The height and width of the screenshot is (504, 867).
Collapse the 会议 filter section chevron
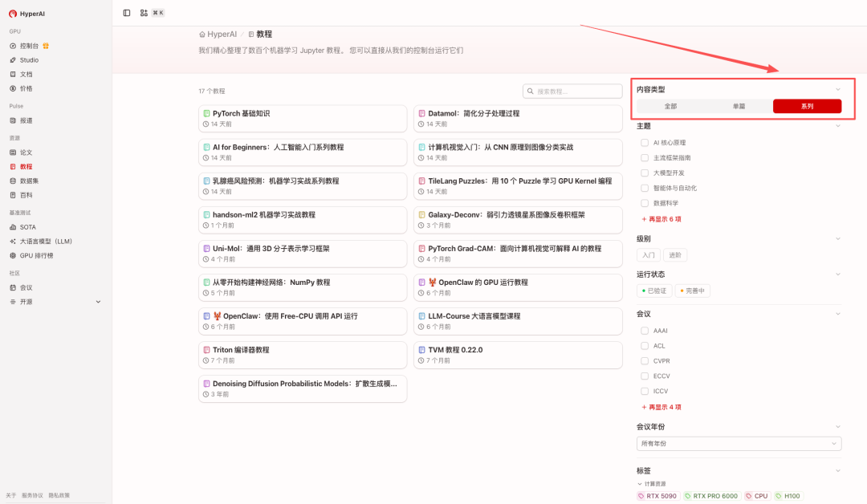(x=837, y=314)
